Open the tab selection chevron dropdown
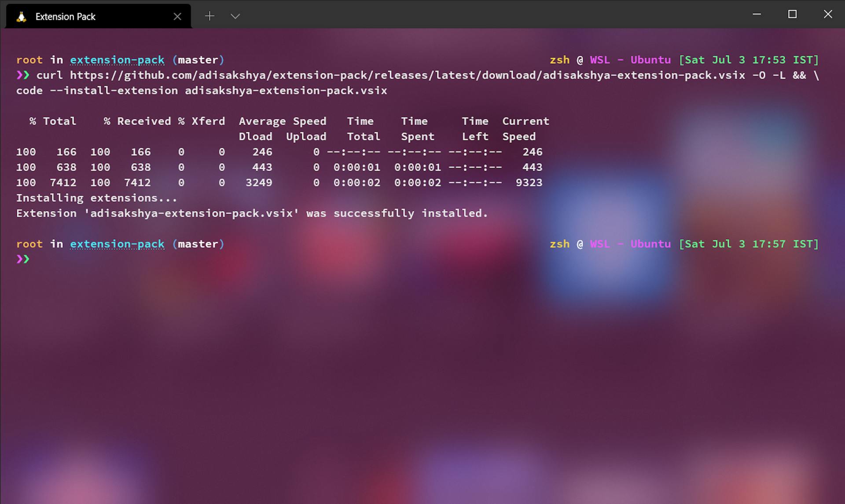 click(235, 16)
